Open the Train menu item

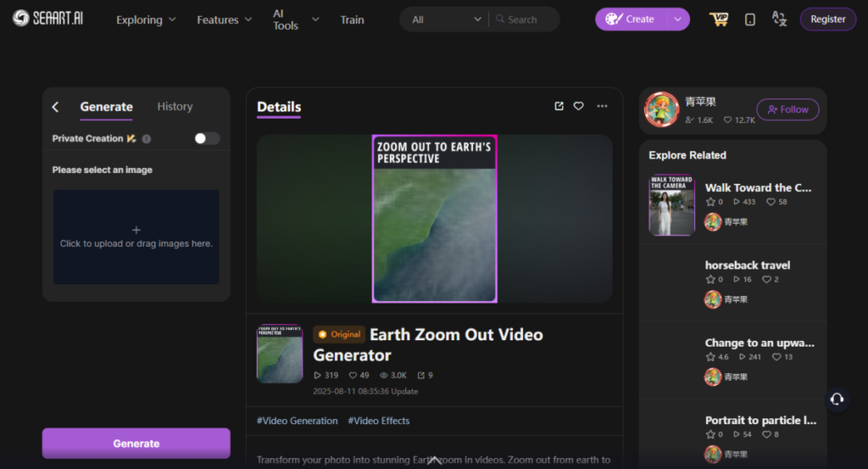352,20
